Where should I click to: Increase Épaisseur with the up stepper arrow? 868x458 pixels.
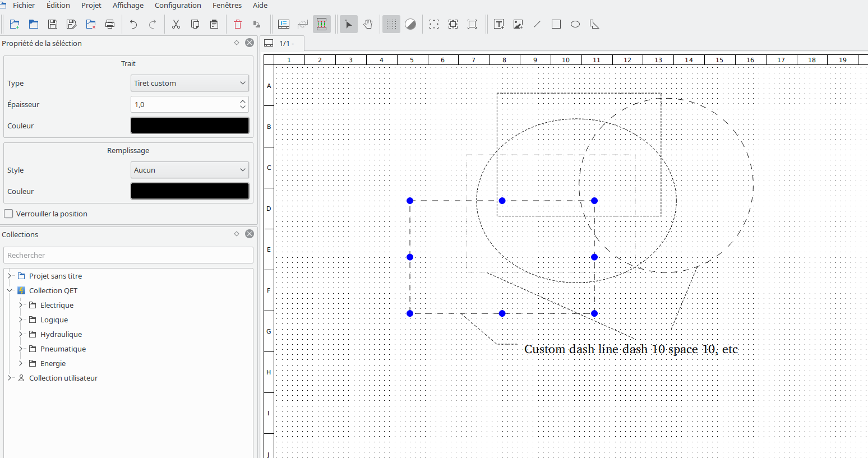tap(243, 101)
